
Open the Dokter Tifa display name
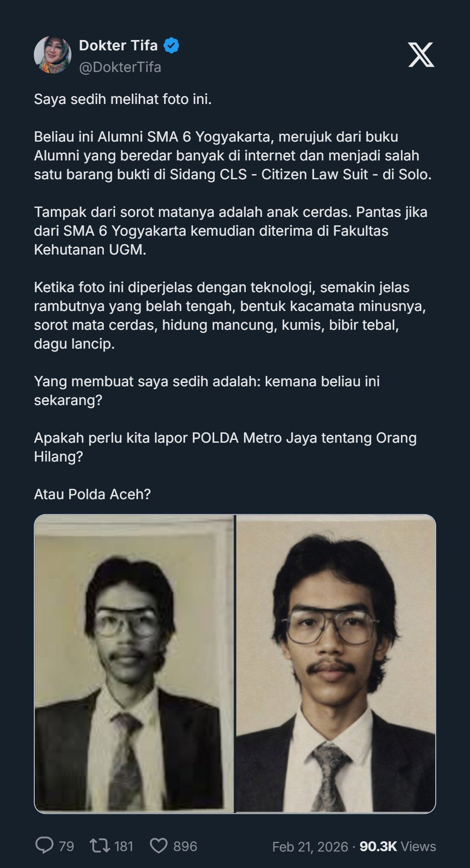[118, 45]
